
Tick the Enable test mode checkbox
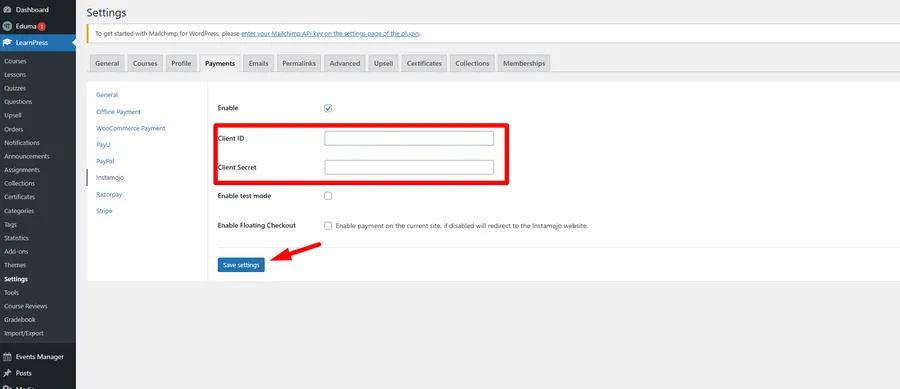[x=328, y=196]
